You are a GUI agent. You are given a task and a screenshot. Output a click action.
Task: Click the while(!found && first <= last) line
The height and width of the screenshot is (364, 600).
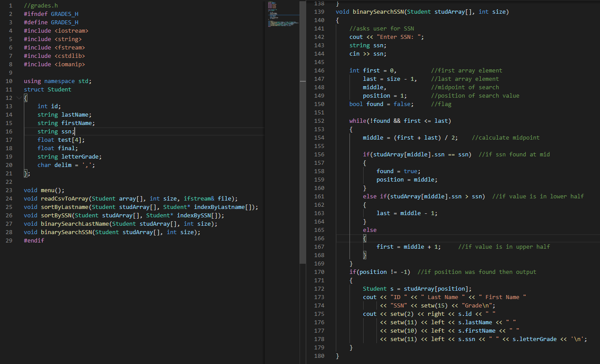(x=400, y=121)
